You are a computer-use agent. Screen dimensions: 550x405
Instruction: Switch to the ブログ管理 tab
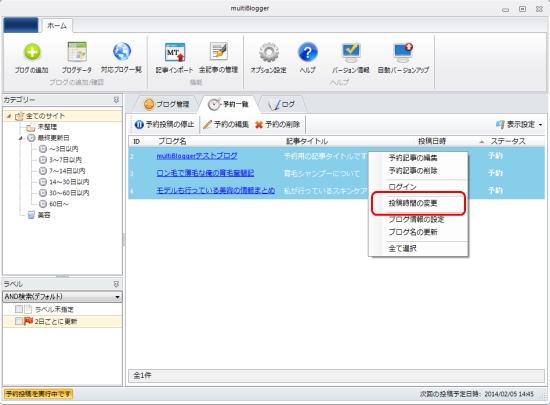pos(166,104)
